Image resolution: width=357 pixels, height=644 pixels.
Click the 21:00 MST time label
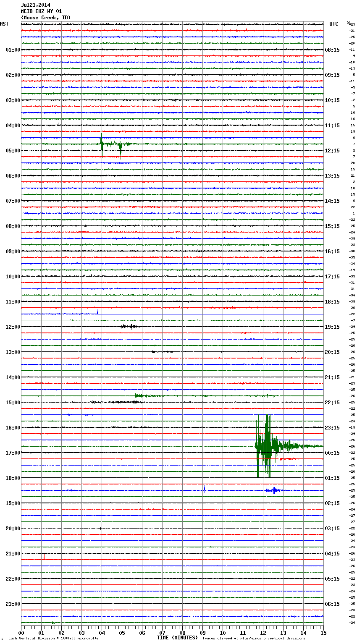(13, 554)
